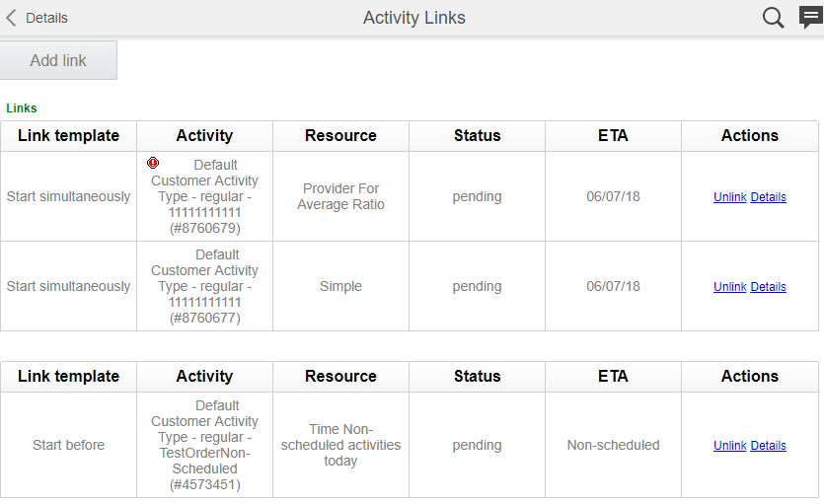This screenshot has width=824, height=504.
Task: Unlink the Provider For Average Ratio activity
Action: (729, 197)
